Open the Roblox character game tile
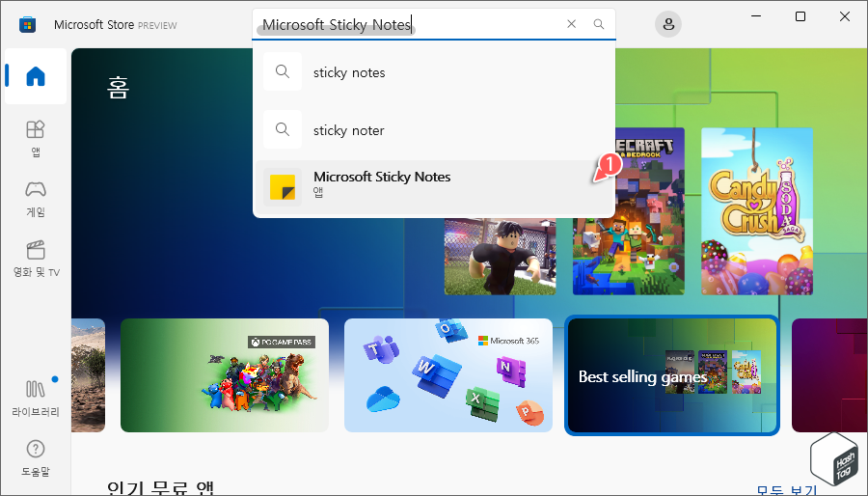This screenshot has height=496, width=868. pos(500,255)
